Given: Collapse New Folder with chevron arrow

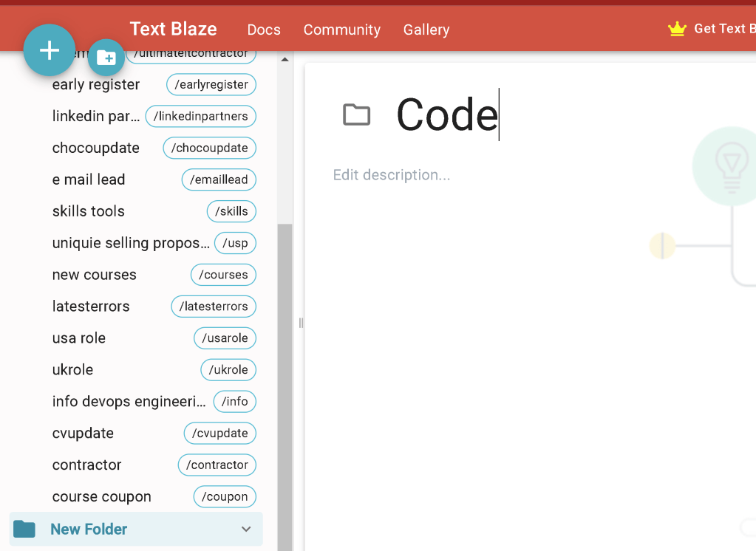Looking at the screenshot, I should [246, 529].
